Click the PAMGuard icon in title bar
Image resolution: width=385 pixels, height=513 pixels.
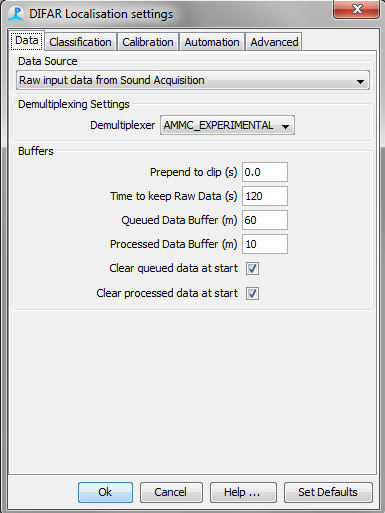[16, 14]
